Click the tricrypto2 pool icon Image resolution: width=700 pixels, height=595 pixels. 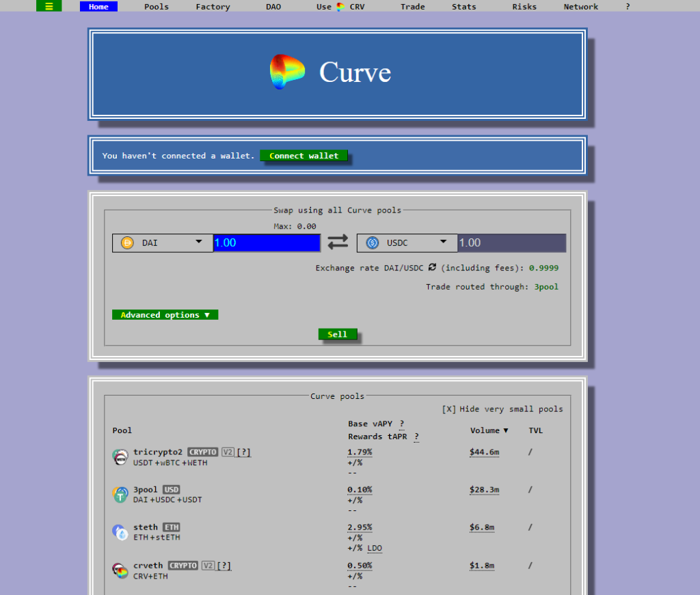pyautogui.click(x=120, y=457)
